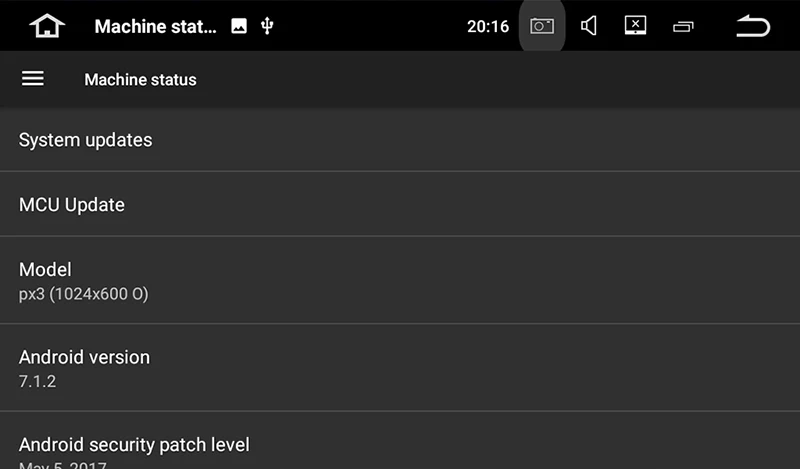800x469 pixels.
Task: Go back using the back arrow
Action: click(752, 26)
